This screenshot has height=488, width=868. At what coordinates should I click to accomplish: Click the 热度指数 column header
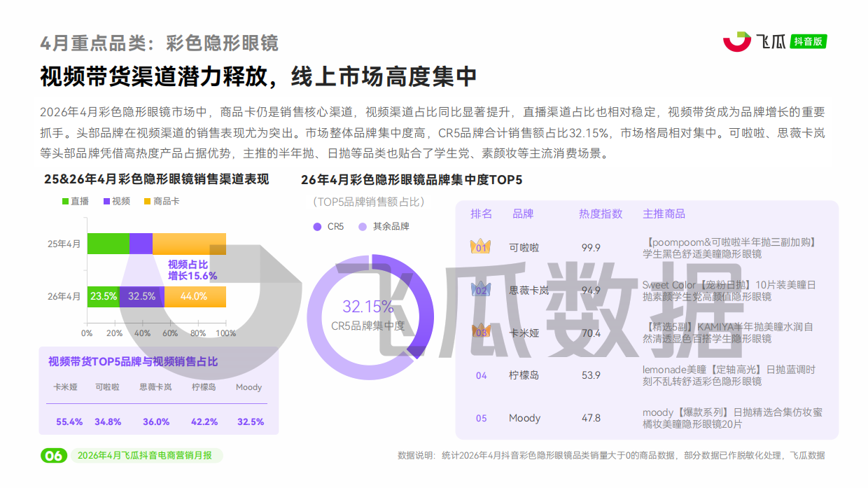601,214
